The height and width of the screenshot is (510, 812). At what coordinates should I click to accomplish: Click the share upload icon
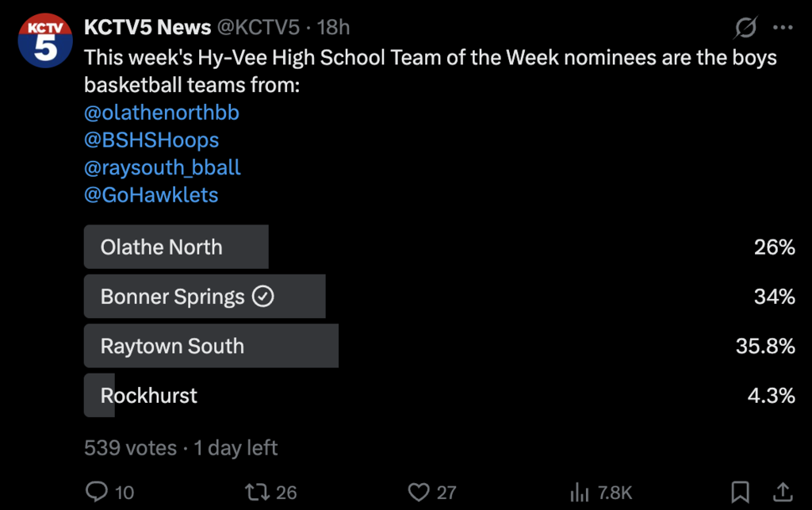coord(782,492)
